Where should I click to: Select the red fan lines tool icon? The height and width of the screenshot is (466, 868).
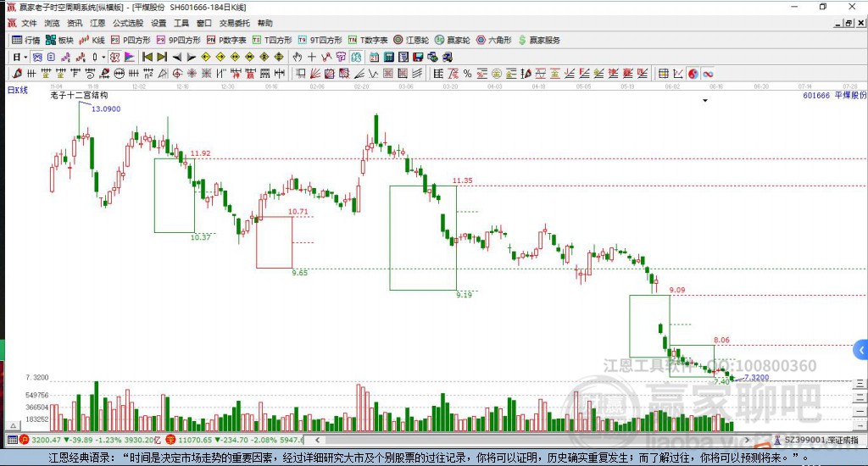[x=315, y=74]
